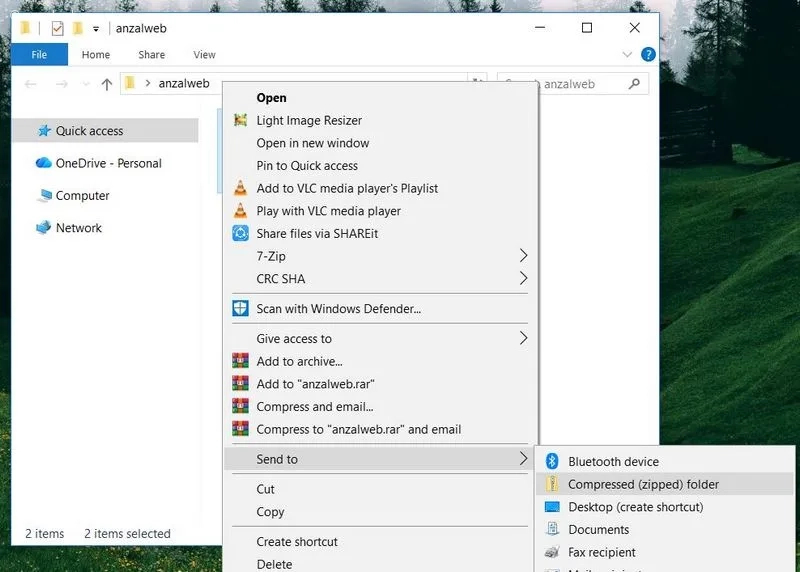Click the Quick access star icon
The height and width of the screenshot is (572, 800).
click(x=44, y=131)
